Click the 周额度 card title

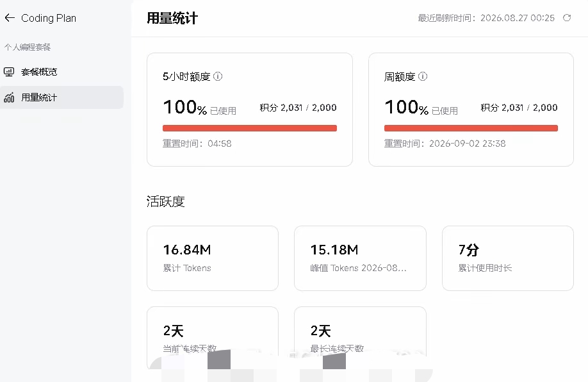click(400, 76)
